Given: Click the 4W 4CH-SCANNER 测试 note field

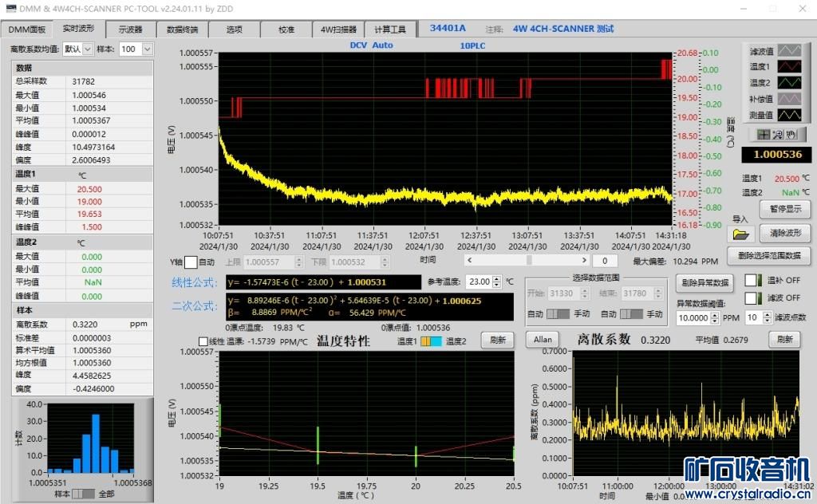Looking at the screenshot, I should [x=563, y=30].
